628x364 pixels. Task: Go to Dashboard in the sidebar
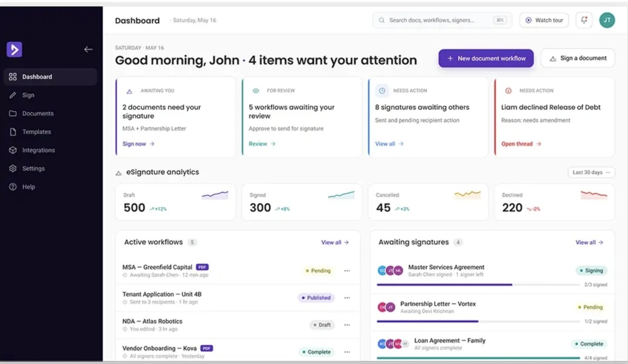pyautogui.click(x=50, y=77)
